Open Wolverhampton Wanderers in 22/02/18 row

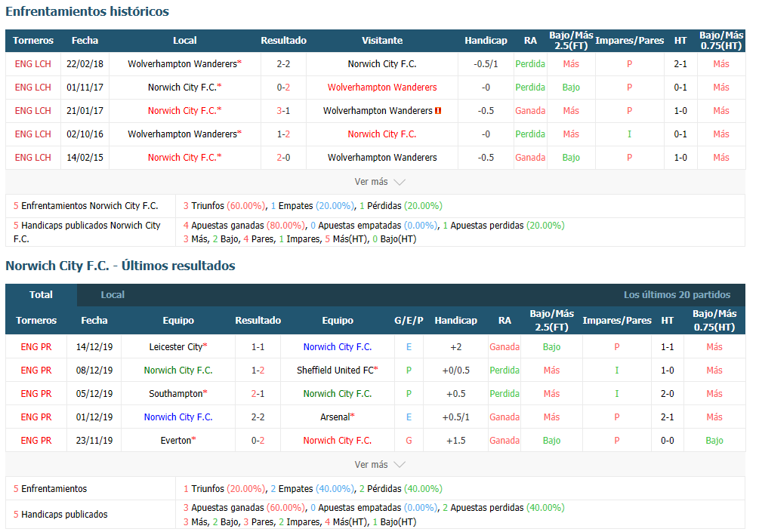pyautogui.click(x=183, y=64)
